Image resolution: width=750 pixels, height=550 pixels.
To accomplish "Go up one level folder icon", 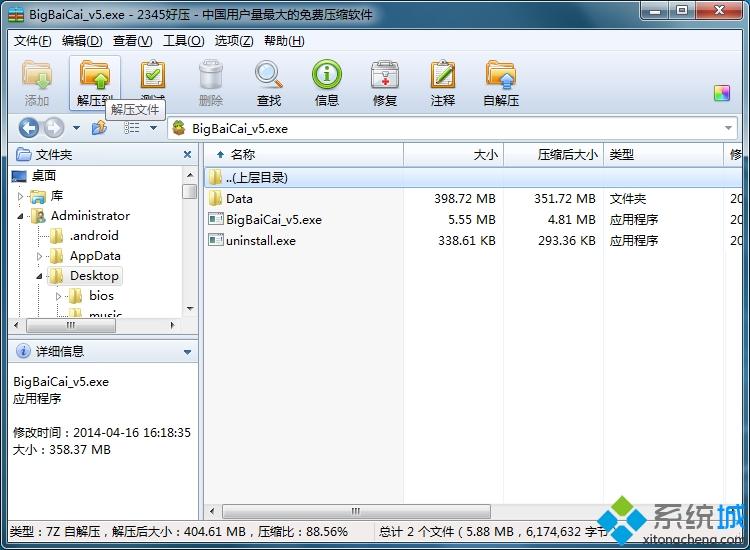I will 99,128.
